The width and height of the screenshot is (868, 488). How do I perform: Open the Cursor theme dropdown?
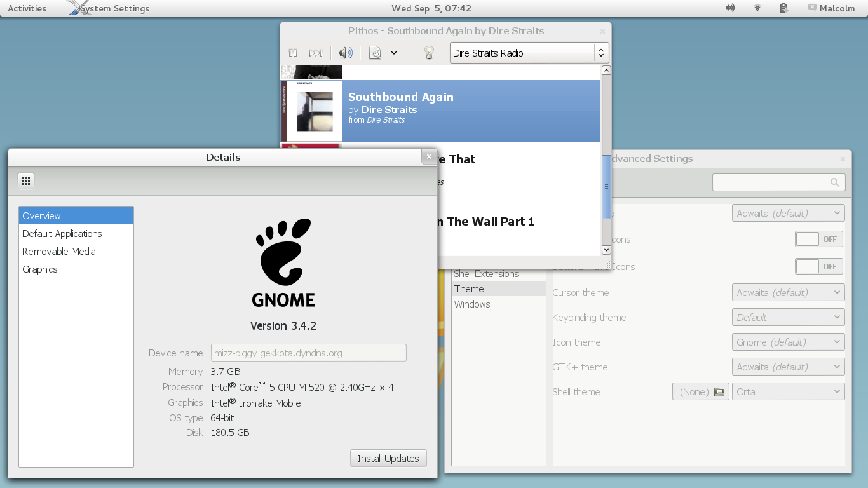[789, 292]
